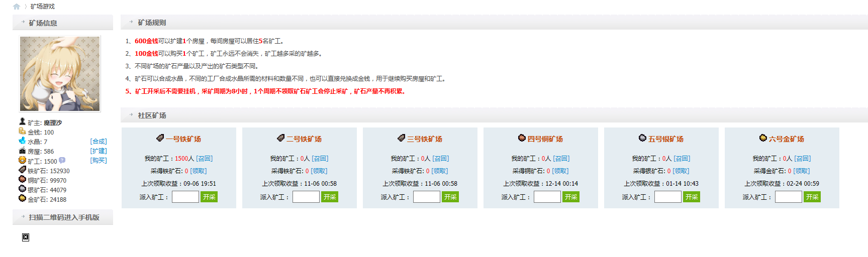Click the 水晶 crystal icon

[x=22, y=141]
